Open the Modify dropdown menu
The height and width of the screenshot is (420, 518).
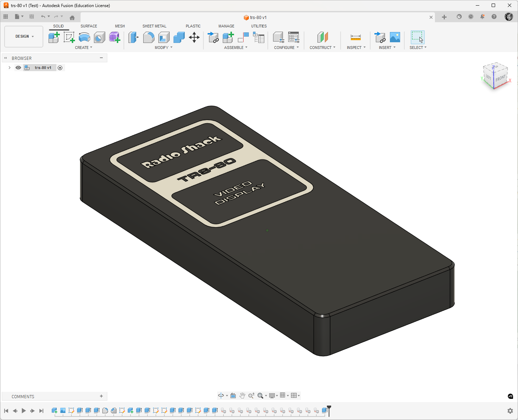point(164,48)
